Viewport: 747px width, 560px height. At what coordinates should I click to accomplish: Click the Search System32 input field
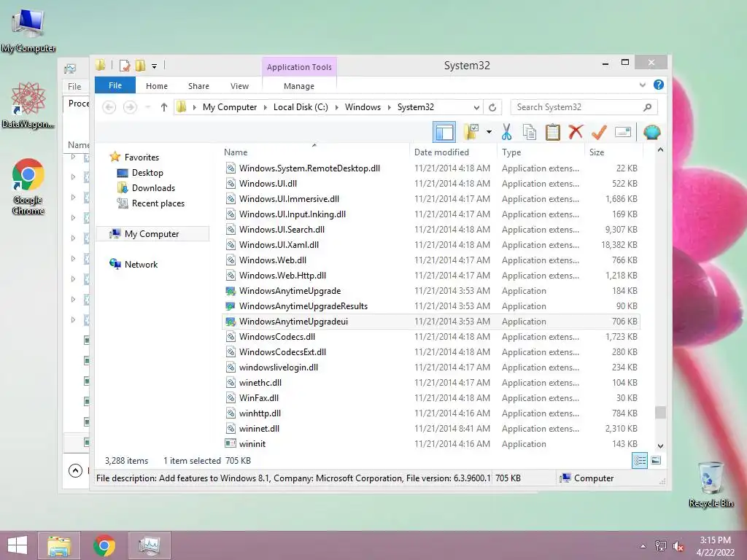point(576,107)
